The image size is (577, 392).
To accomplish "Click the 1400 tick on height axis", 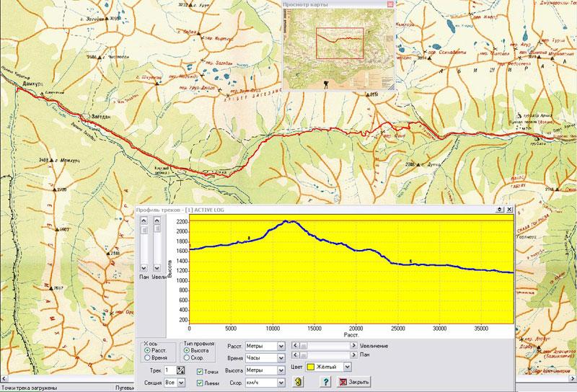I will [x=182, y=261].
